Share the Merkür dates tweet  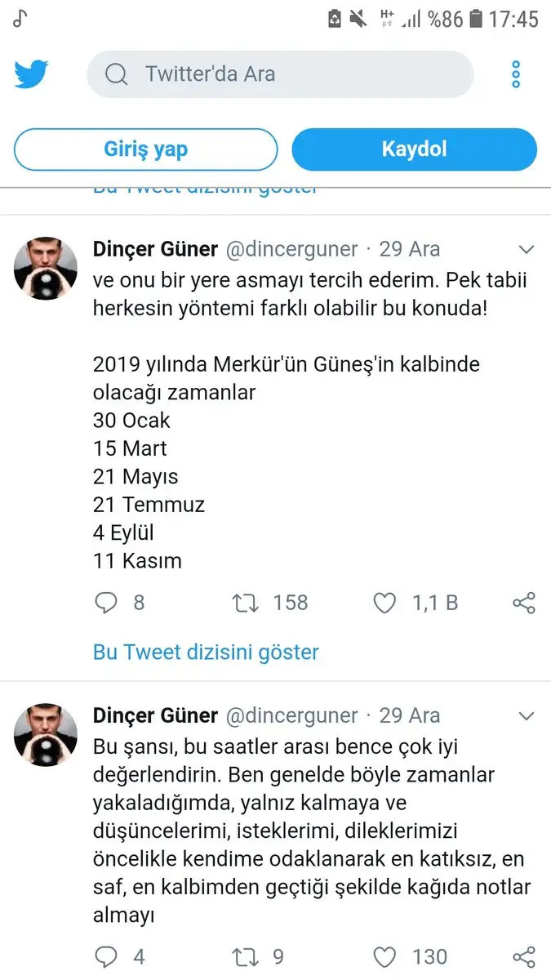(523, 604)
